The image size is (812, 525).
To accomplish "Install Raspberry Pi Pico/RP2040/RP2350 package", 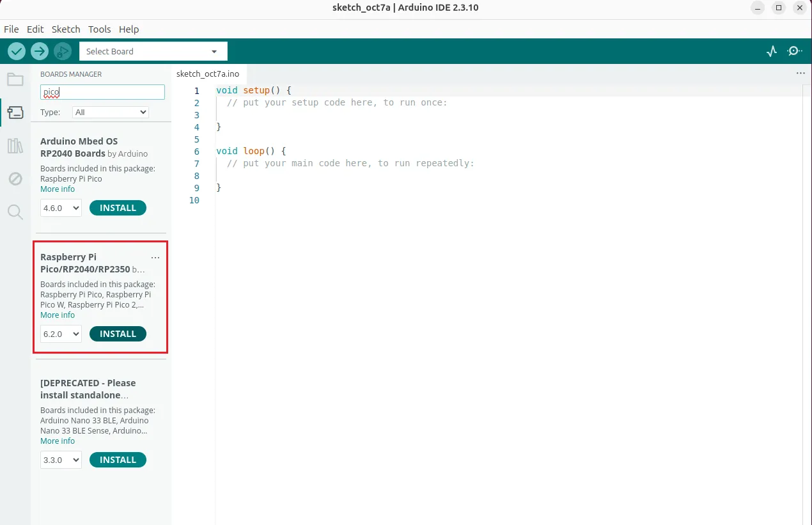I will 118,334.
